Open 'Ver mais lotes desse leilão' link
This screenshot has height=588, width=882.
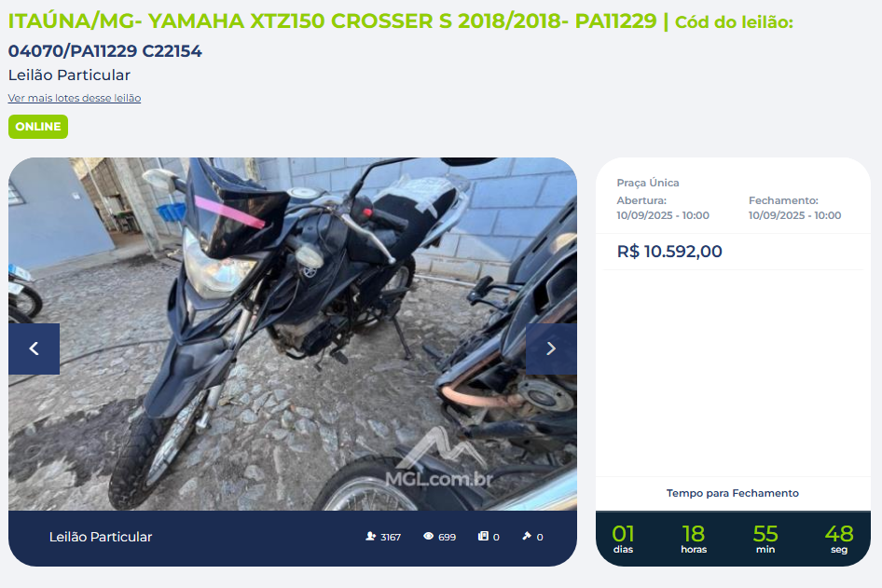(75, 98)
